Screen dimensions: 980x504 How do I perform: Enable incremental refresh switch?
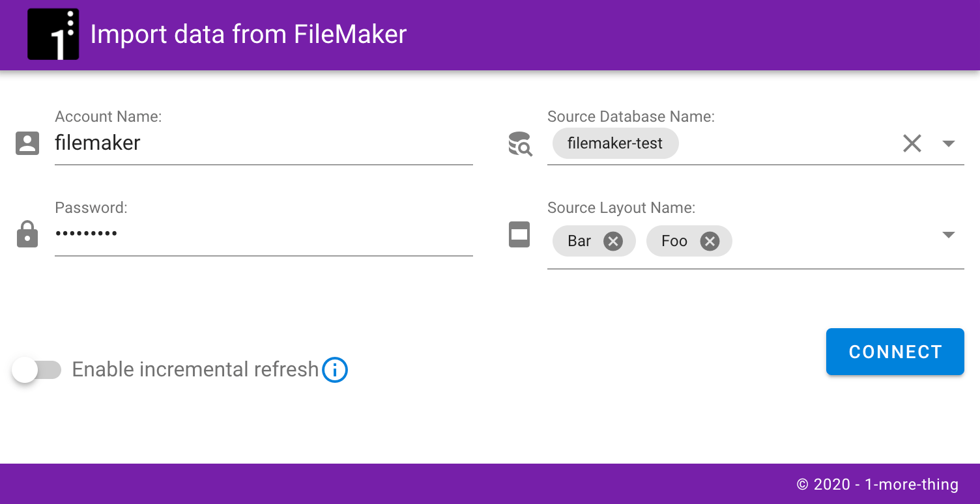pos(36,370)
